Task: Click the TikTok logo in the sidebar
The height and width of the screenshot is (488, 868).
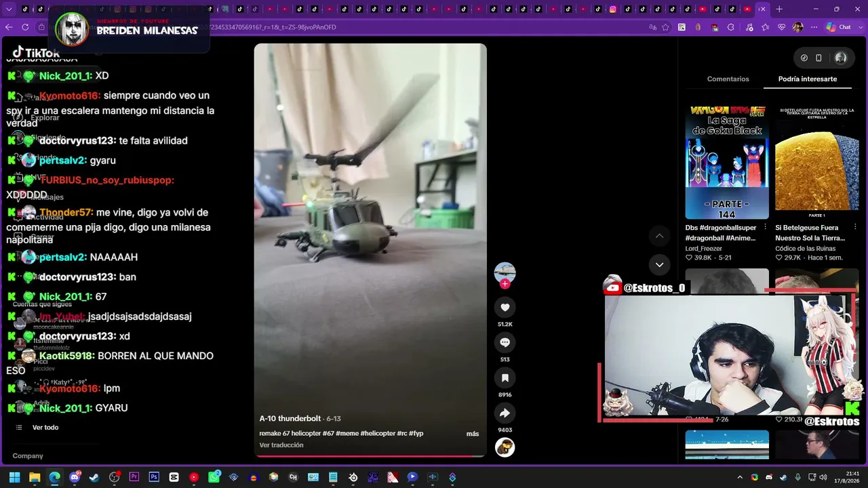Action: click(x=36, y=53)
